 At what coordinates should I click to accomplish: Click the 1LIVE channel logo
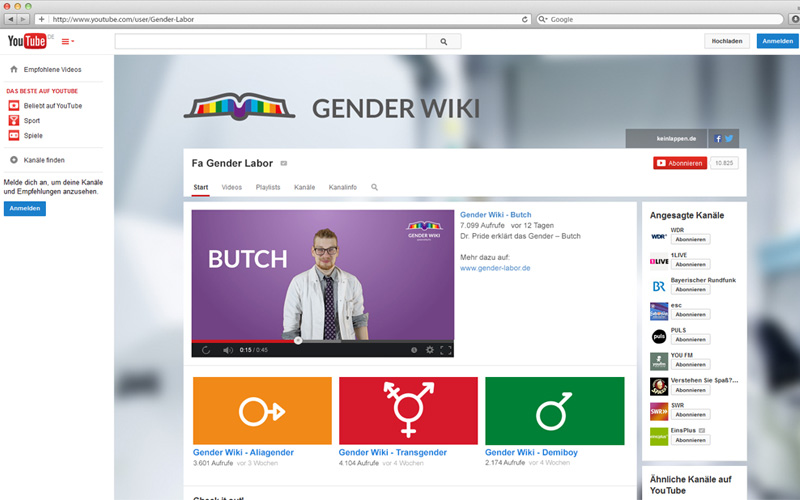pos(659,261)
